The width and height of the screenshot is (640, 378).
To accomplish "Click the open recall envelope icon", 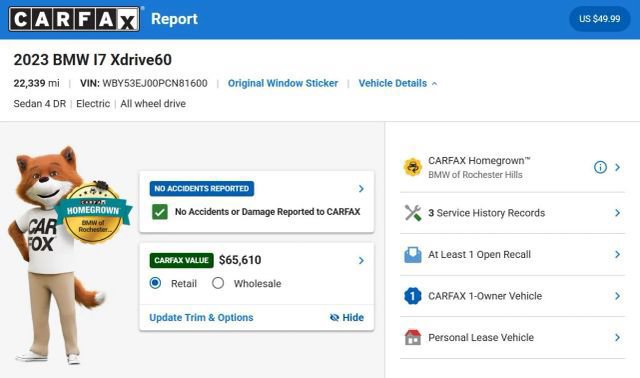I will (413, 254).
